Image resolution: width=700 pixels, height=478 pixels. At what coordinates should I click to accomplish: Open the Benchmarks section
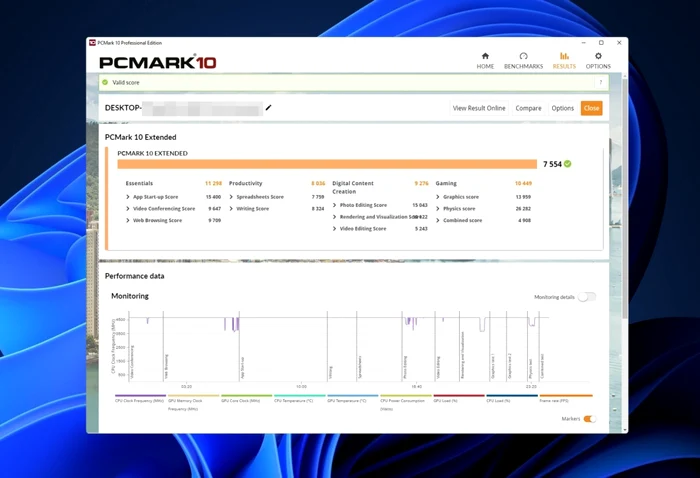coord(523,61)
